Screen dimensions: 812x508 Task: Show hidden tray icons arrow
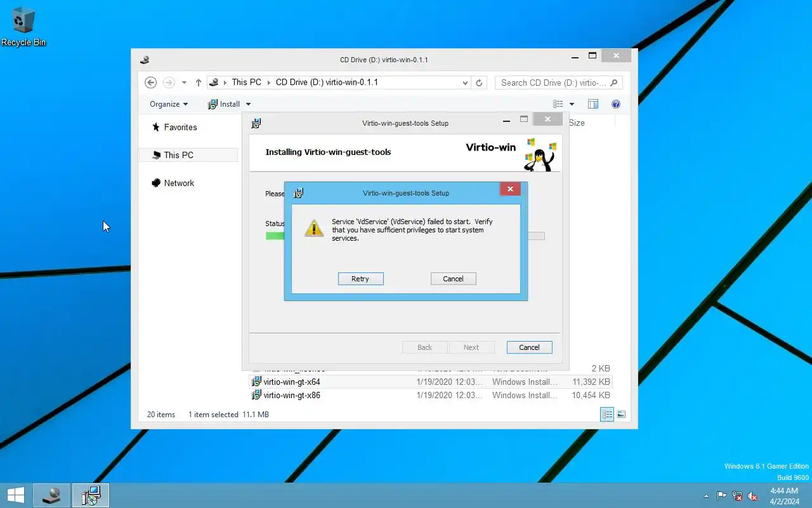pos(706,496)
